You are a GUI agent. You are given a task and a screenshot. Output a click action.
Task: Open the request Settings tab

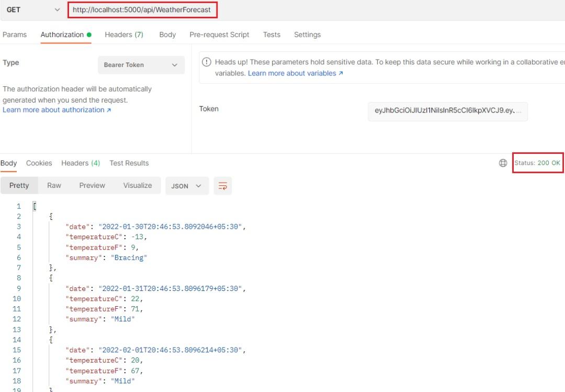tap(307, 35)
